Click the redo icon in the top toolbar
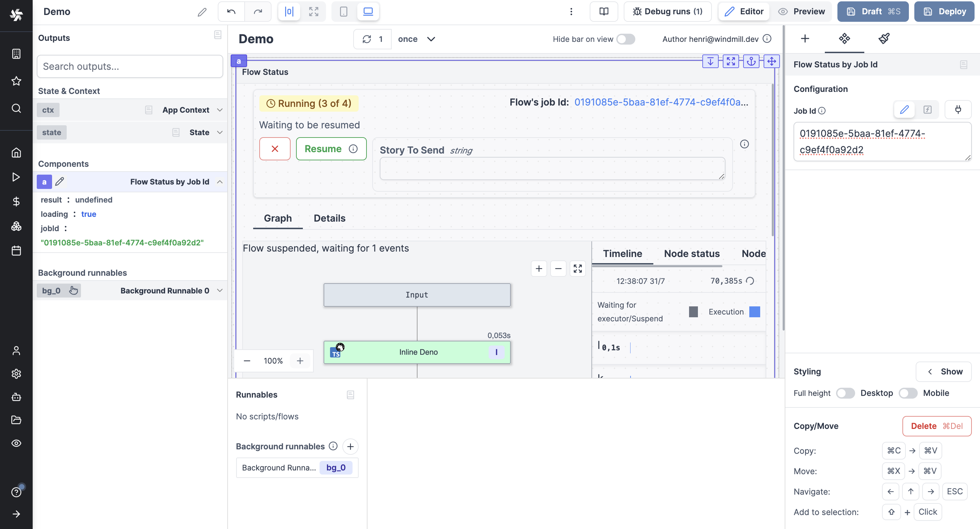Viewport: 980px width, 529px height. click(x=258, y=12)
